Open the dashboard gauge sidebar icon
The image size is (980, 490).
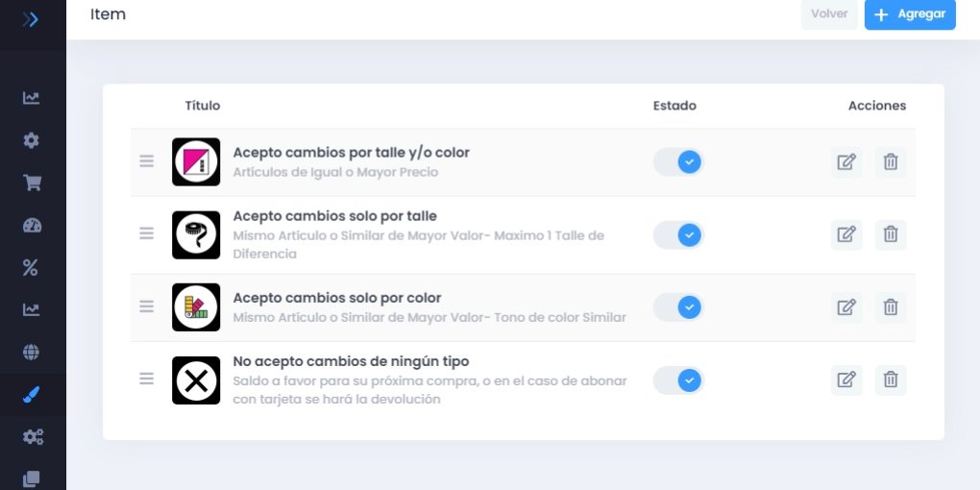tap(32, 225)
